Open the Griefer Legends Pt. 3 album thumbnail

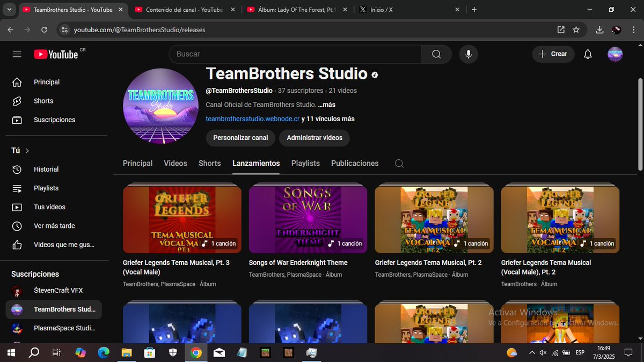(182, 219)
